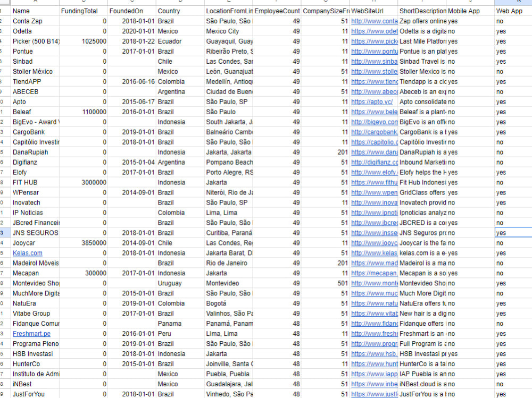
Task: Select the Picker (500 B14) name cell
Action: click(35, 41)
